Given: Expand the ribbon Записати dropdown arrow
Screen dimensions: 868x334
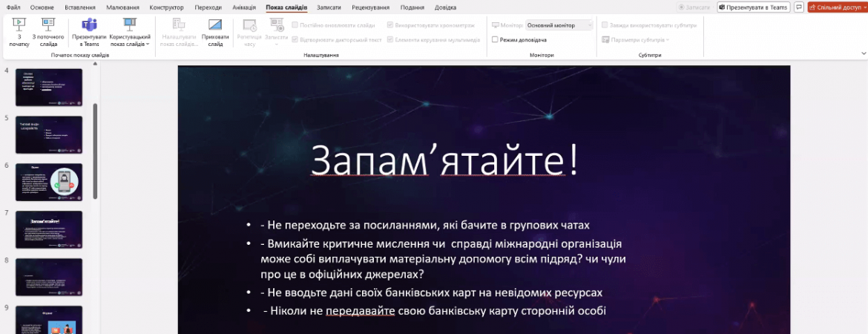Looking at the screenshot, I should 276,45.
